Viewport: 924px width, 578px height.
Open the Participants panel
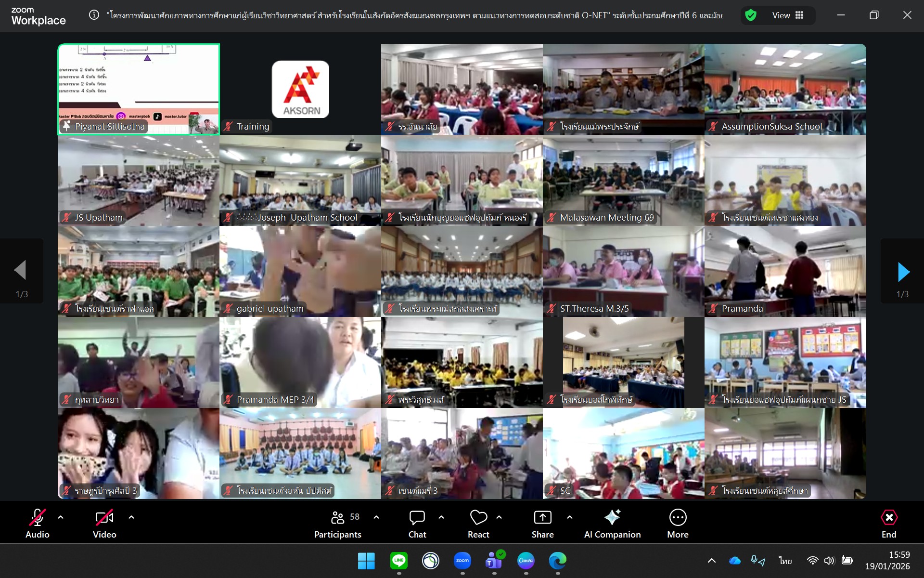pyautogui.click(x=338, y=524)
